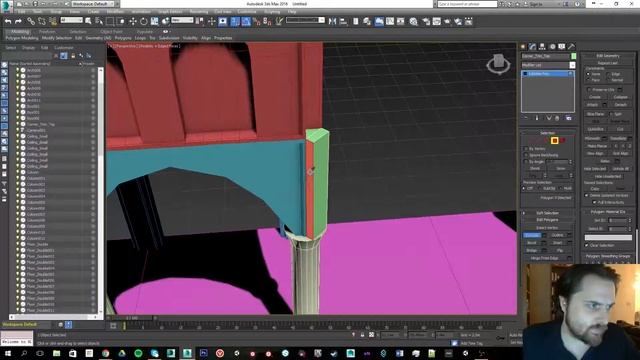Click the animation time slider track
The image size is (640, 360).
312,326
